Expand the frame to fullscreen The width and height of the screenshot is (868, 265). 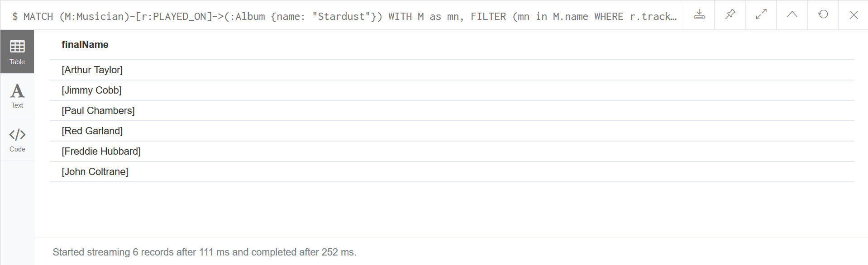coord(760,15)
